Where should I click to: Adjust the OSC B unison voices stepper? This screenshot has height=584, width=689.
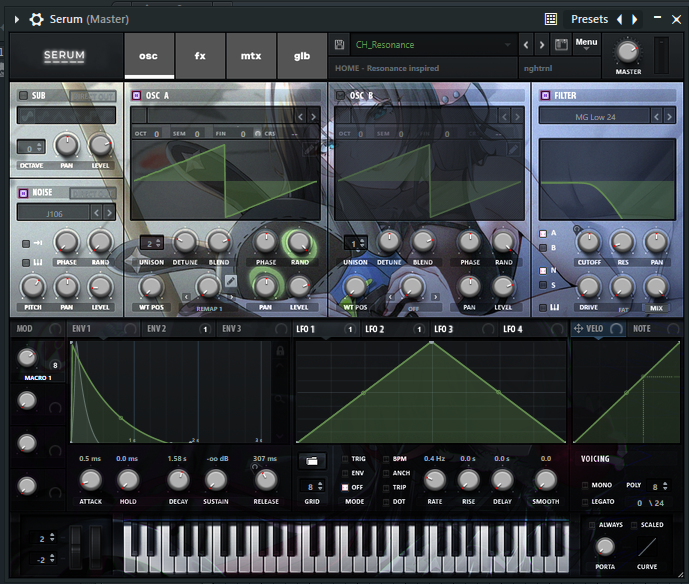click(x=355, y=243)
